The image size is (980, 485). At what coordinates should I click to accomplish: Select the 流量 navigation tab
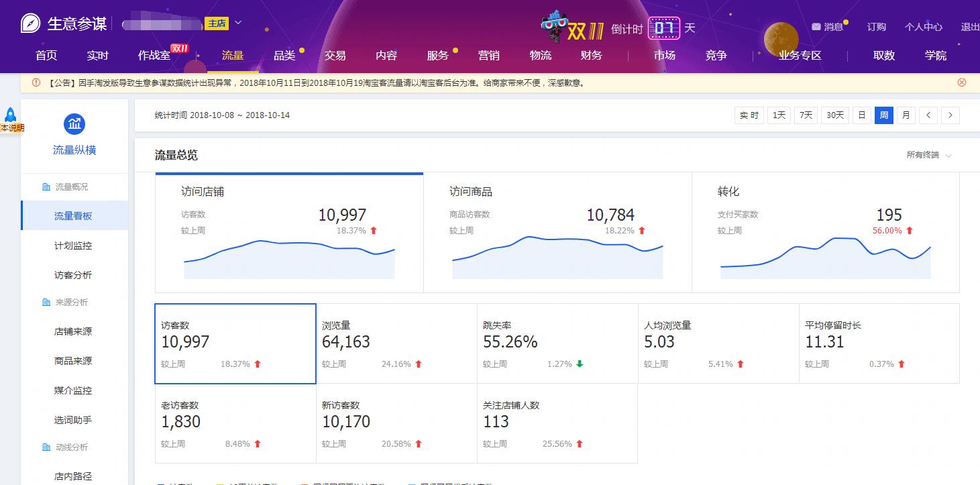tap(233, 55)
